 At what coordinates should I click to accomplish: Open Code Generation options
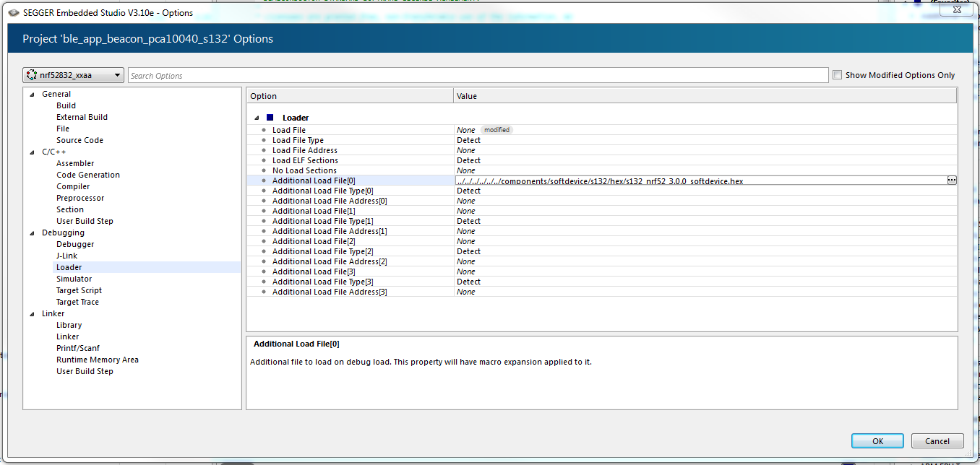88,175
